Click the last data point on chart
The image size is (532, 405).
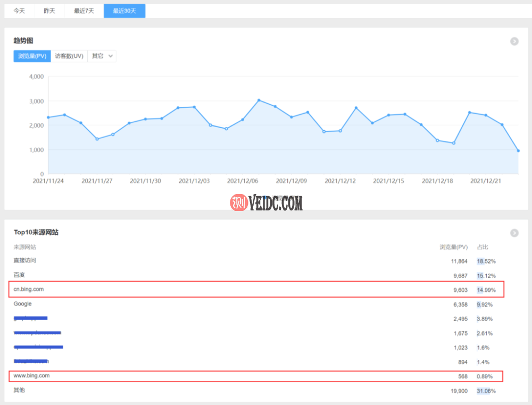[x=518, y=151]
